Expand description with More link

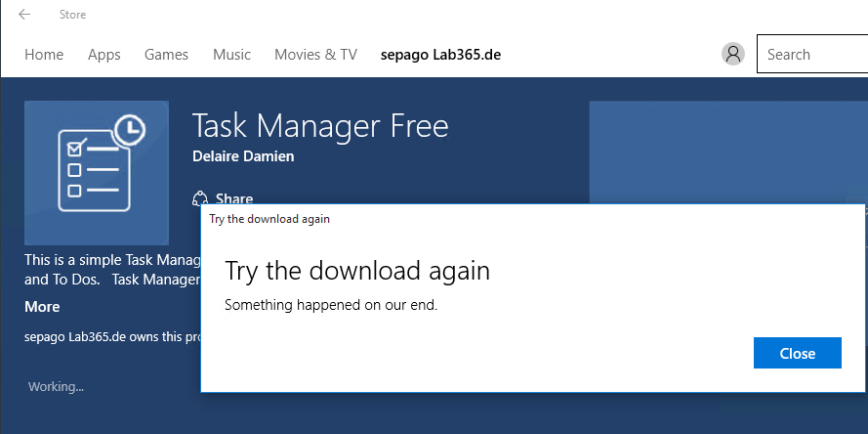click(42, 307)
